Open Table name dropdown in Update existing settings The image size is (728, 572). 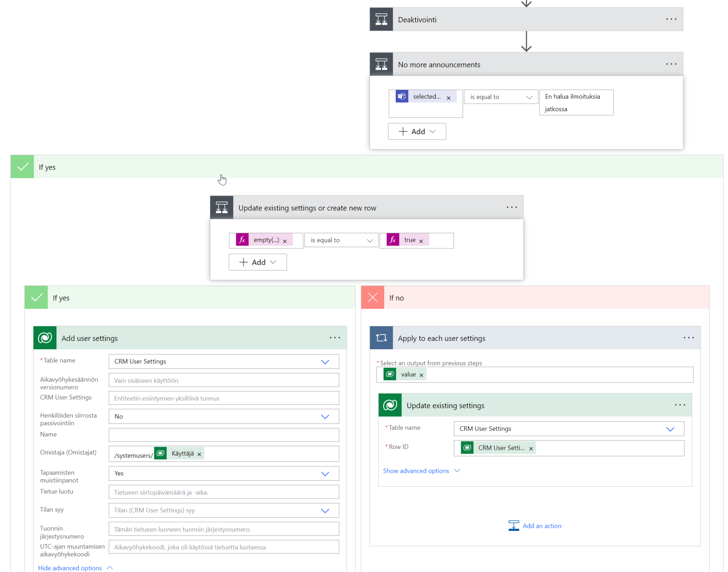[x=568, y=429]
